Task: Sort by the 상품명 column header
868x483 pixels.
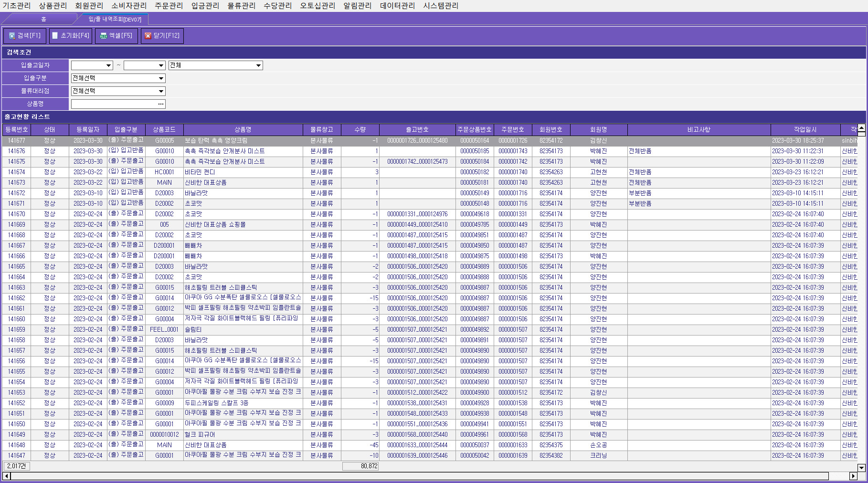Action: (x=243, y=130)
